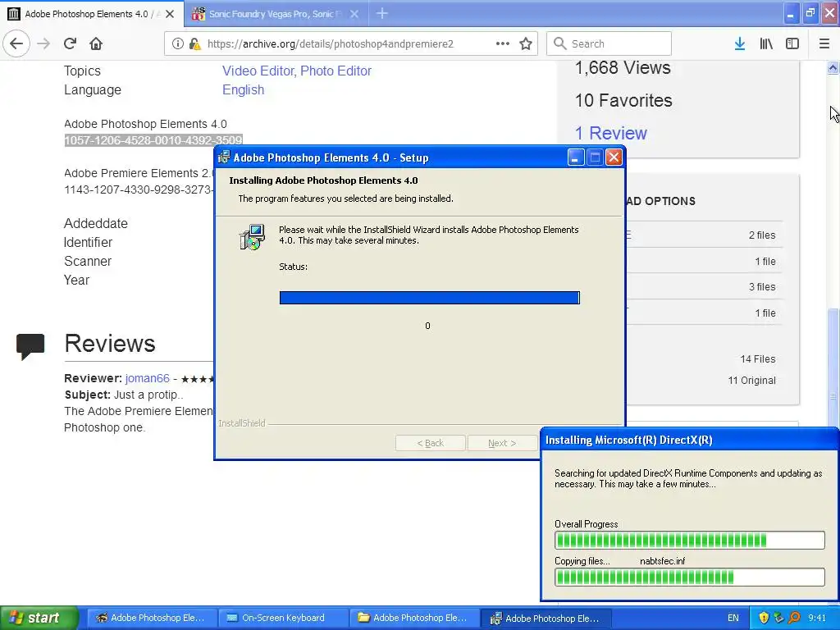The width and height of the screenshot is (840, 630).
Task: Open the Video Editor topic link
Action: pos(257,71)
